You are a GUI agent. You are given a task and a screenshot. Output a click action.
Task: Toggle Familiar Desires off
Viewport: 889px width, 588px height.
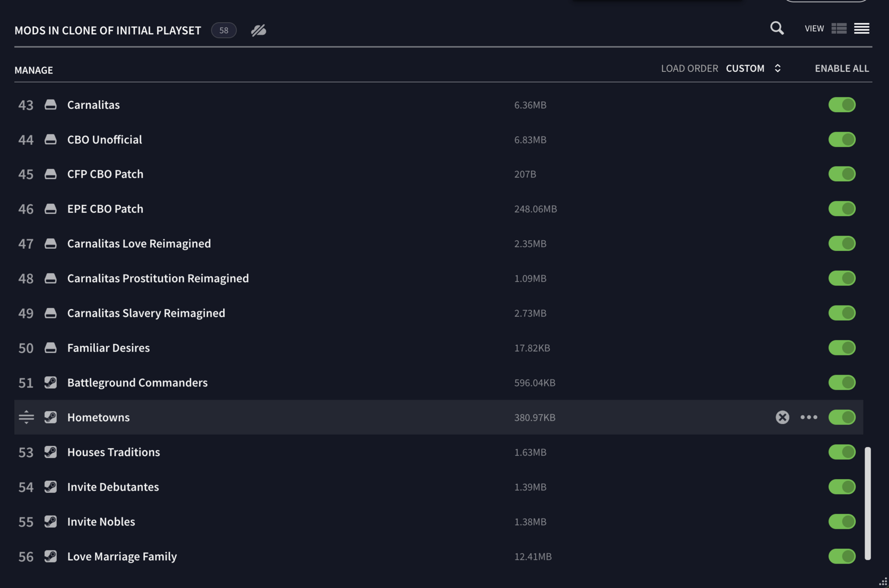click(x=842, y=348)
